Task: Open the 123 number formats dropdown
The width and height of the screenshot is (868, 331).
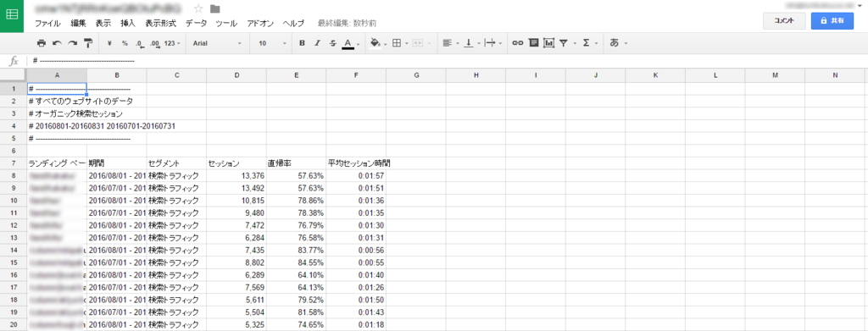Action: [173, 43]
